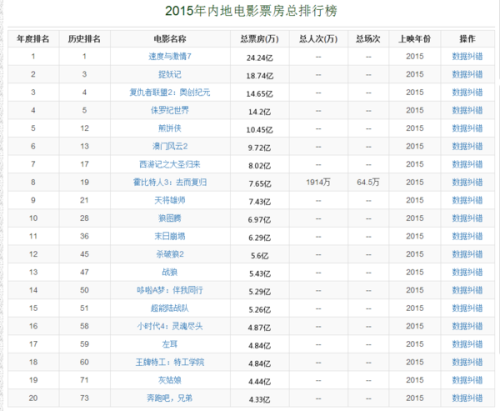Select the box office value 24.24亿
This screenshot has width=500, height=411.
[260, 58]
